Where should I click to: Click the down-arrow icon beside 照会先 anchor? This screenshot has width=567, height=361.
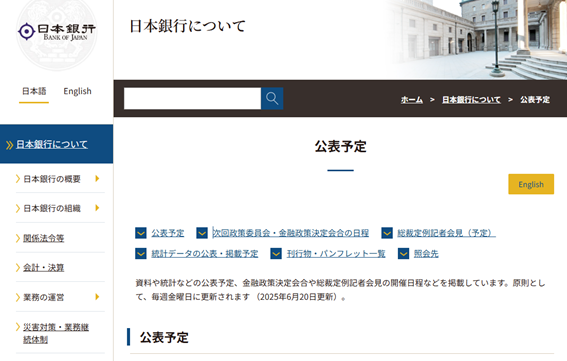(x=403, y=254)
